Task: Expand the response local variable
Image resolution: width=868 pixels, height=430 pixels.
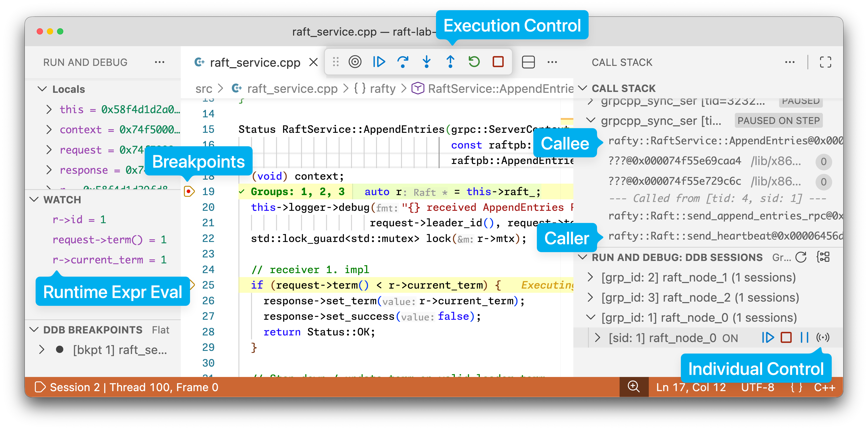Action: coord(49,170)
